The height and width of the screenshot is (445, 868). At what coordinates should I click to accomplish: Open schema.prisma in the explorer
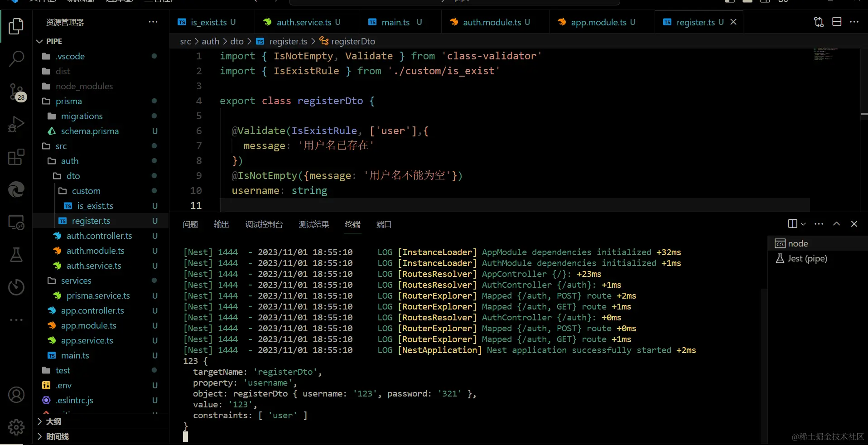[x=101, y=131]
